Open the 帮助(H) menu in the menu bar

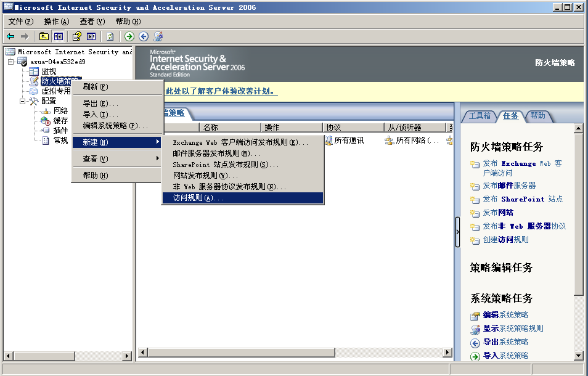pyautogui.click(x=128, y=22)
